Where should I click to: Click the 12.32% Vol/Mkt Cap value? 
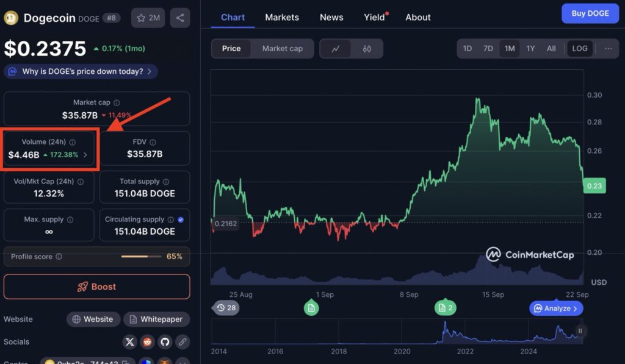49,193
